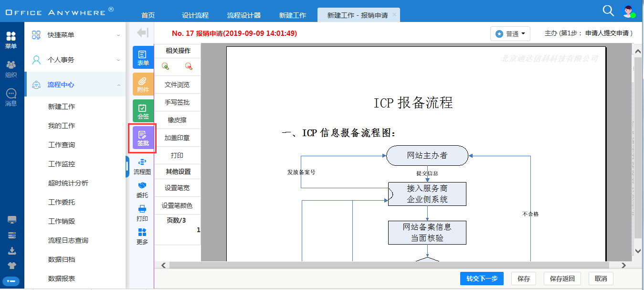Viewport: 644px width, 290px height.
Task: Open the 普通 priority dropdown
Action: coord(511,34)
